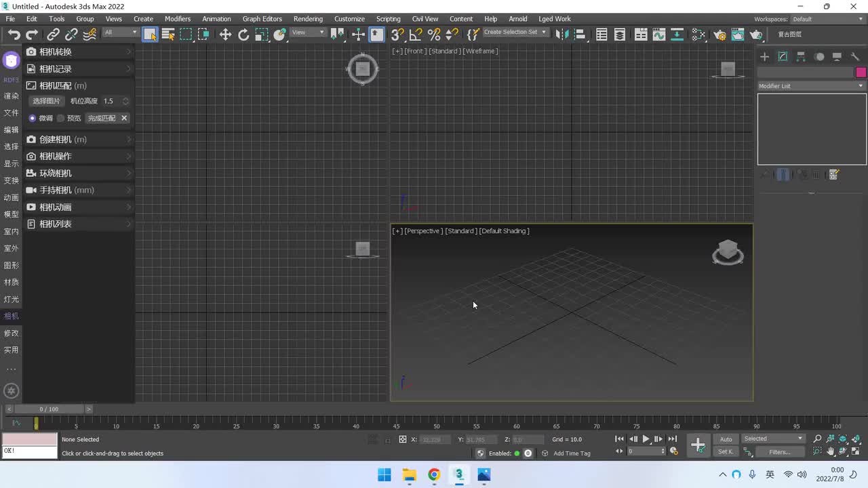Select the 预览 radio button
868x488 pixels.
pos(61,118)
